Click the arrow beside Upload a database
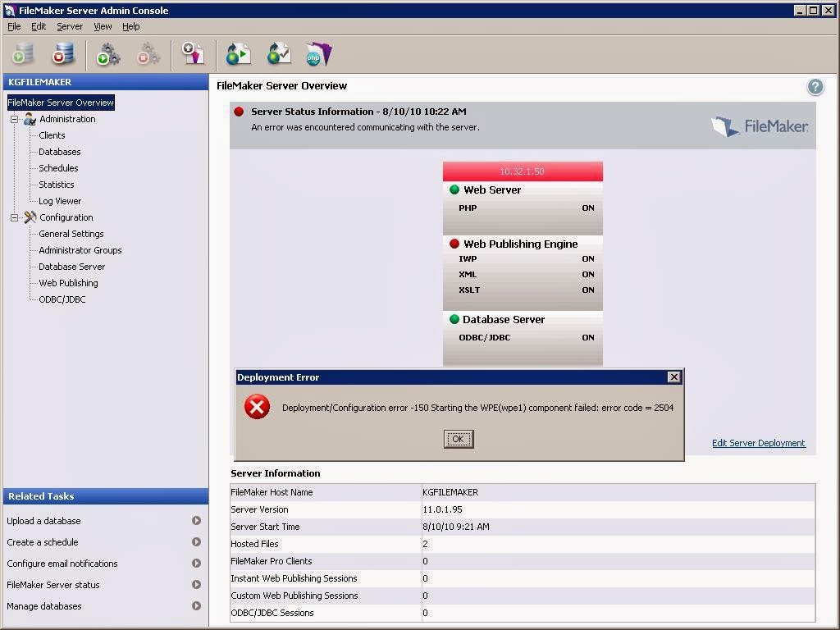Viewport: 840px width, 630px height. (197, 521)
